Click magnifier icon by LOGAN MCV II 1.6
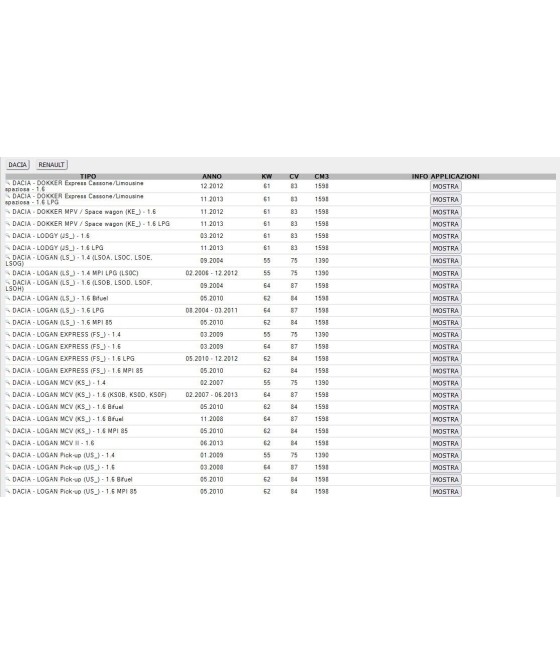The width and height of the screenshot is (560, 655). point(8,443)
